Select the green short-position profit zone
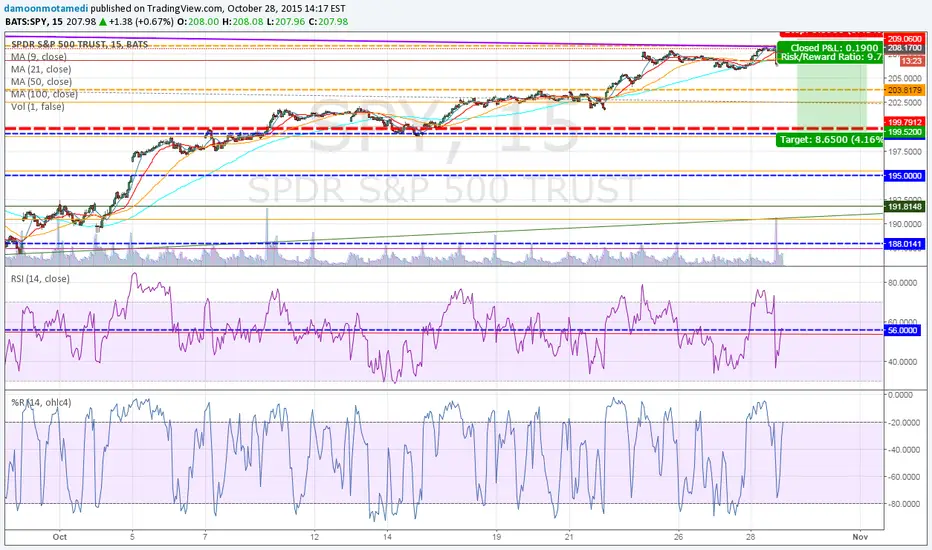 (x=831, y=95)
